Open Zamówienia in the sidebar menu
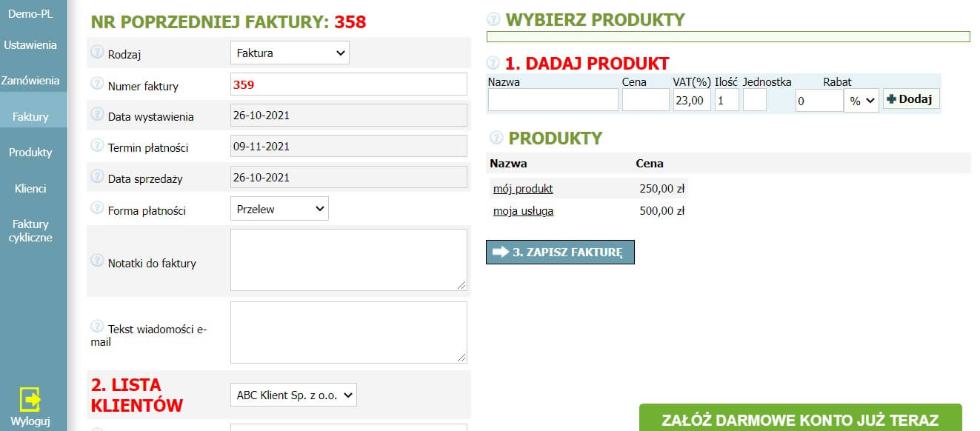The width and height of the screenshot is (980, 431). (30, 81)
